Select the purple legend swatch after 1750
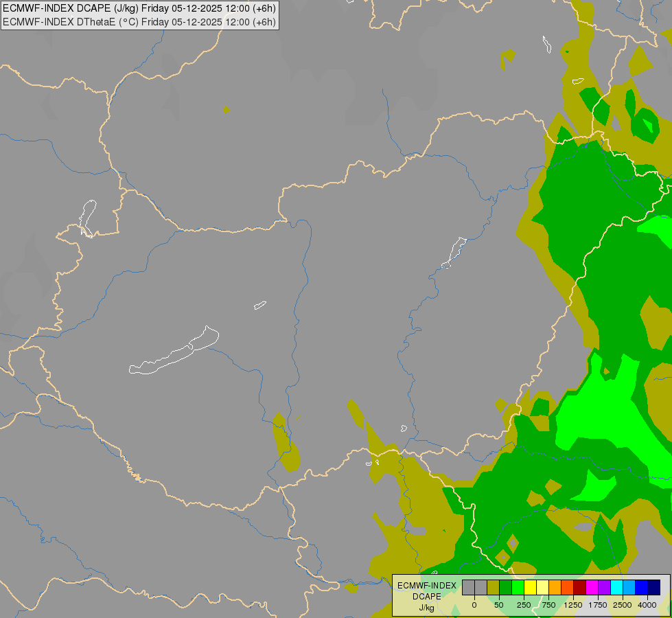This screenshot has width=672, height=618. 604,587
